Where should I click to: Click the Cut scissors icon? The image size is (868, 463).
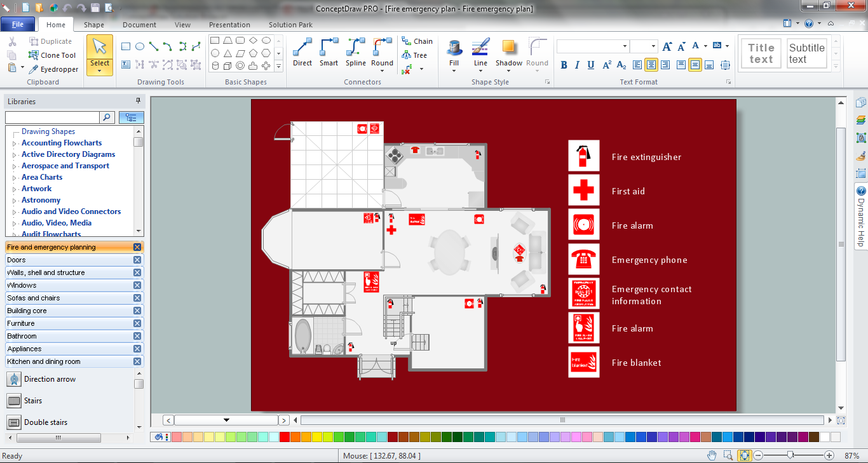pyautogui.click(x=12, y=41)
